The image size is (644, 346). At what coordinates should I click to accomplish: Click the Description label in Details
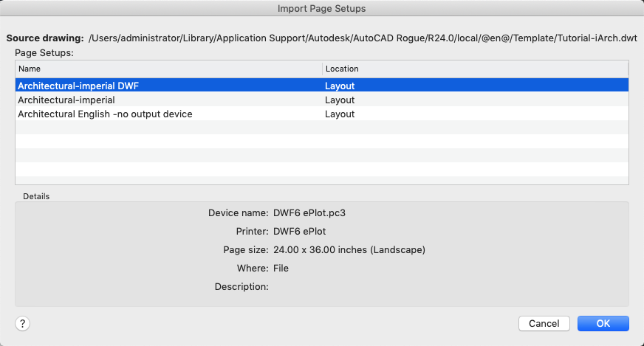click(241, 286)
